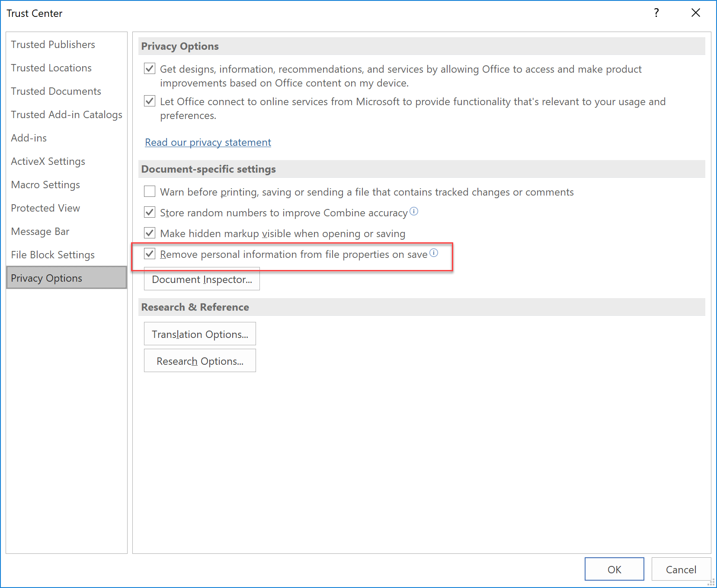Open ActiveX Settings category

[48, 161]
